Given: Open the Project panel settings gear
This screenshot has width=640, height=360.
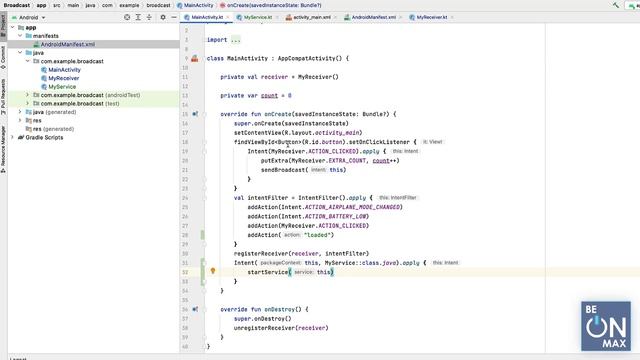Looking at the screenshot, I should [x=163, y=17].
